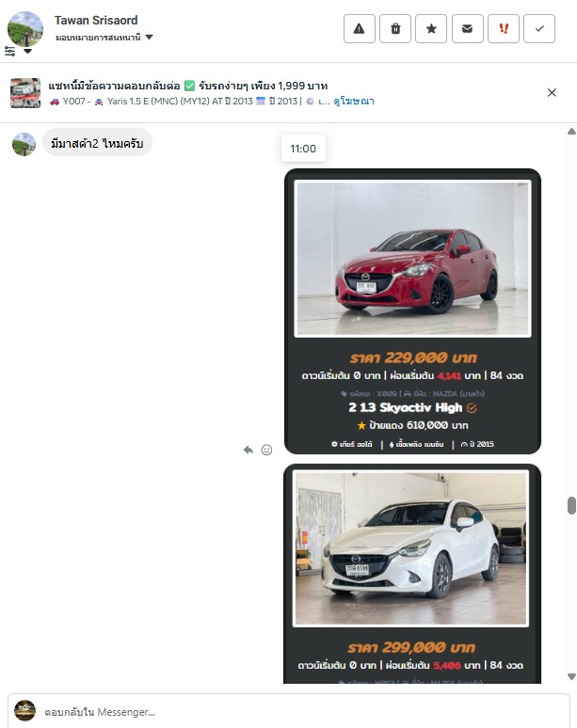The width and height of the screenshot is (577, 728).
Task: Click the red exclamation priority icon
Action: click(504, 29)
